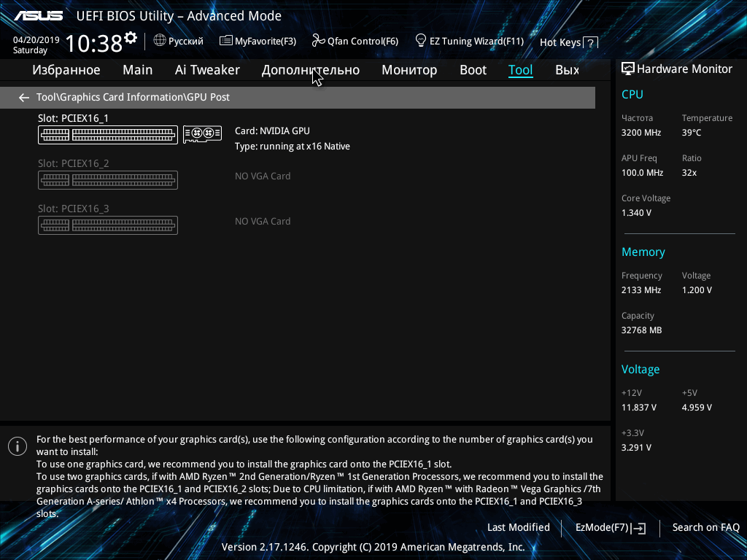
Task: Click the 10:38 clock display
Action: click(x=94, y=43)
